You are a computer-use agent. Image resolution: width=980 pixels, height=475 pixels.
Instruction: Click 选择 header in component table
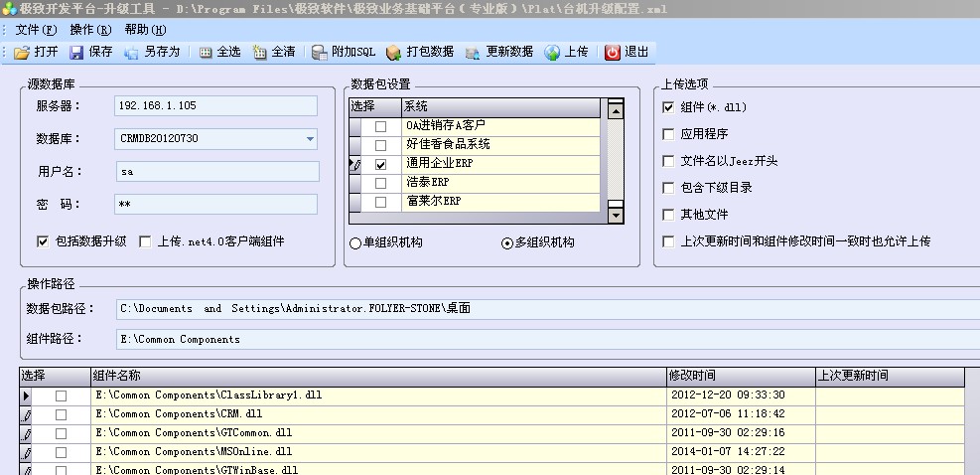pos(55,376)
